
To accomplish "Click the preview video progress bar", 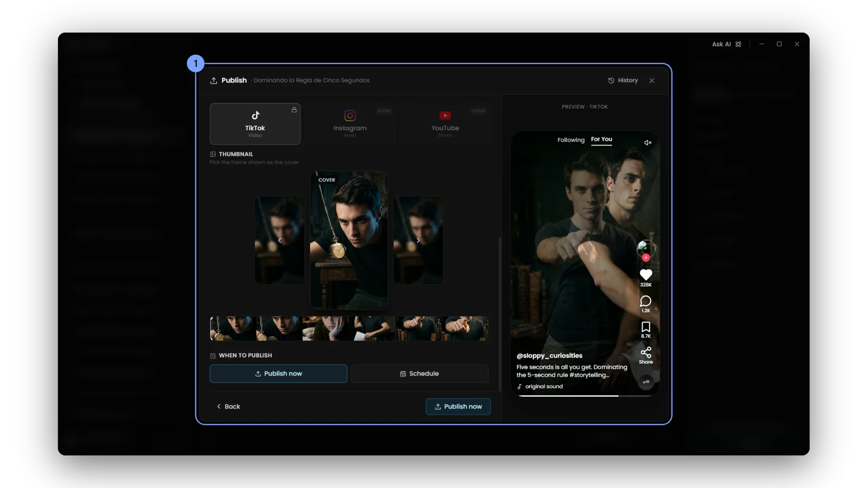I will tap(585, 396).
